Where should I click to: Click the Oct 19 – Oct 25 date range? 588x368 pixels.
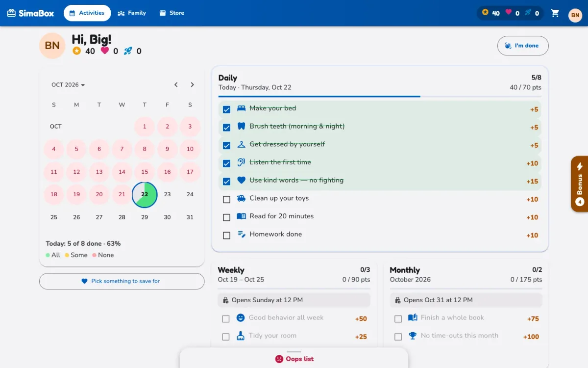click(x=241, y=280)
